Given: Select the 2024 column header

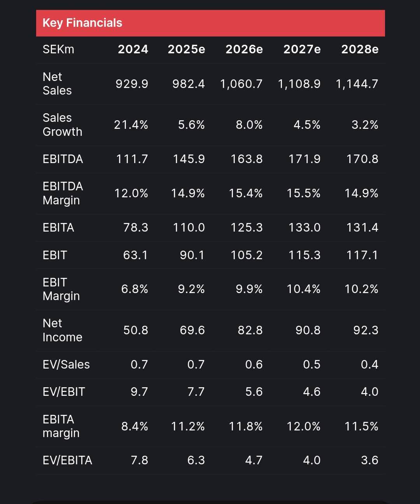Looking at the screenshot, I should click(133, 49).
